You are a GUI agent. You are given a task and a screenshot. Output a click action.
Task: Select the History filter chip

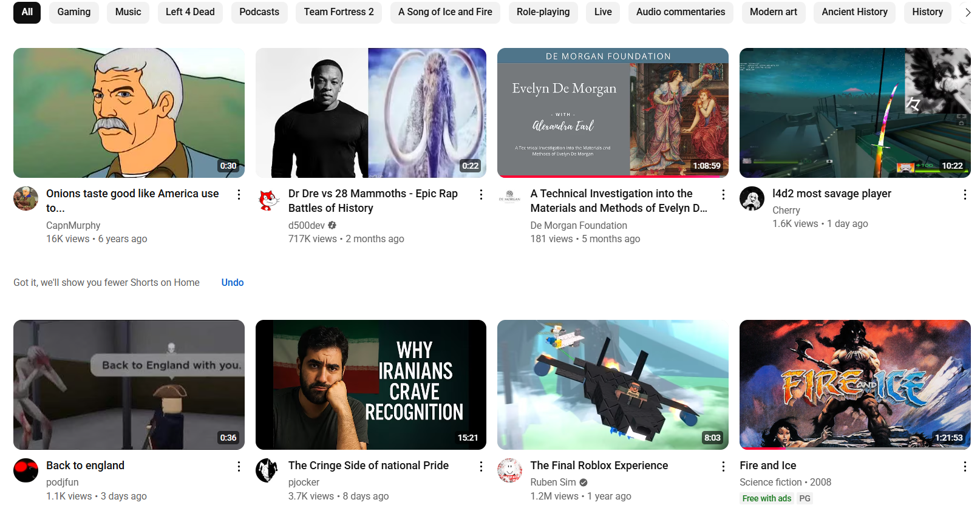tap(927, 12)
